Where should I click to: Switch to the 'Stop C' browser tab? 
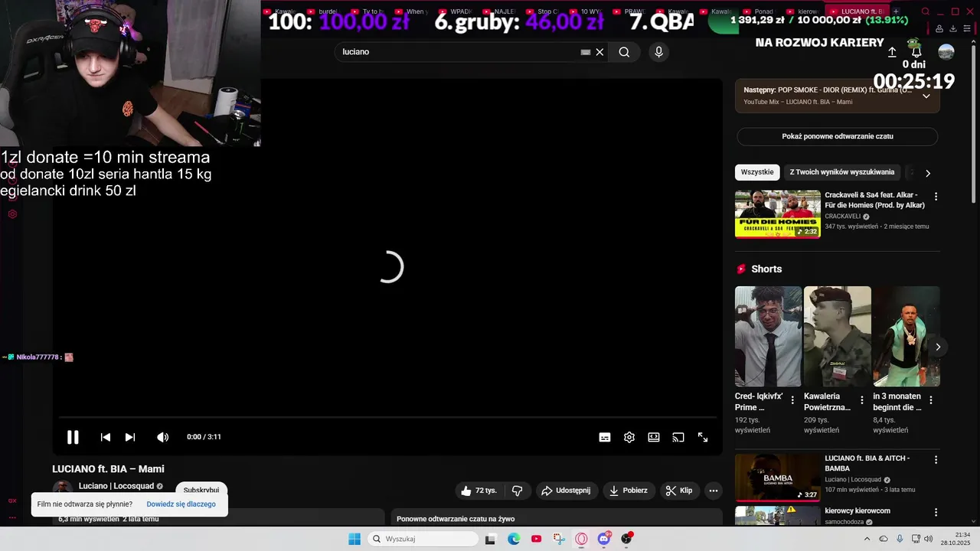coord(544,11)
